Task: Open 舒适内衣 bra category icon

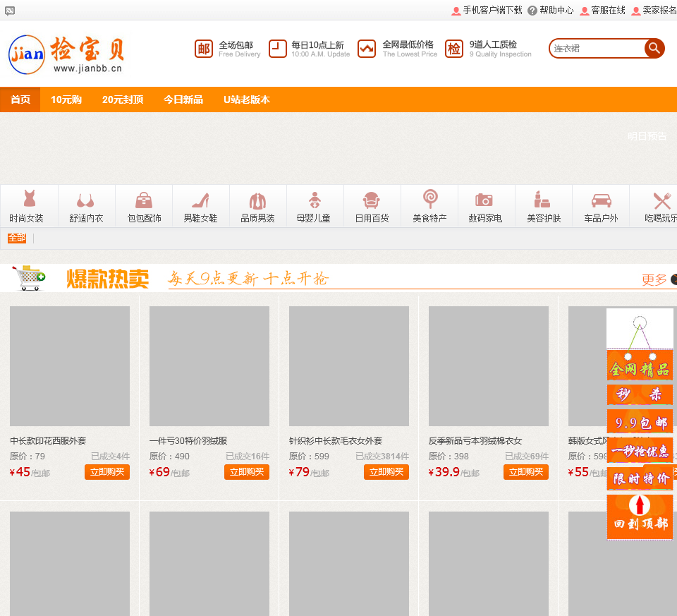Action: 85,201
